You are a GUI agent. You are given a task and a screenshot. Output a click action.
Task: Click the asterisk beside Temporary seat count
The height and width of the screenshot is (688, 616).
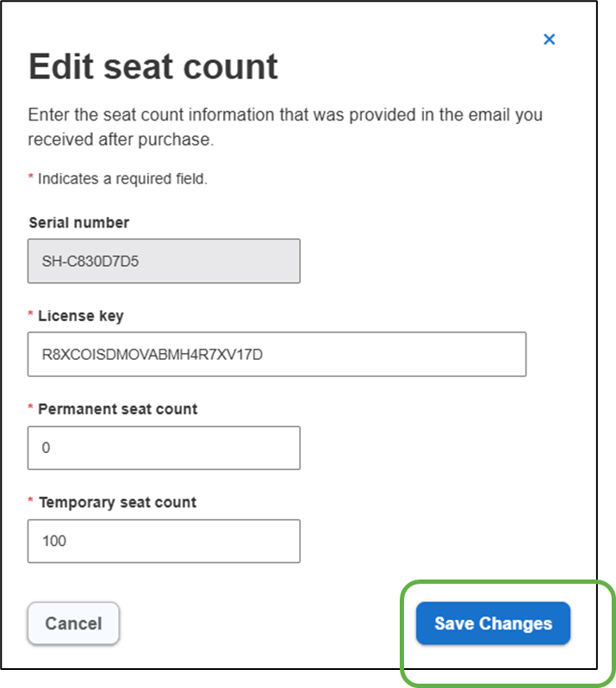[x=31, y=502]
